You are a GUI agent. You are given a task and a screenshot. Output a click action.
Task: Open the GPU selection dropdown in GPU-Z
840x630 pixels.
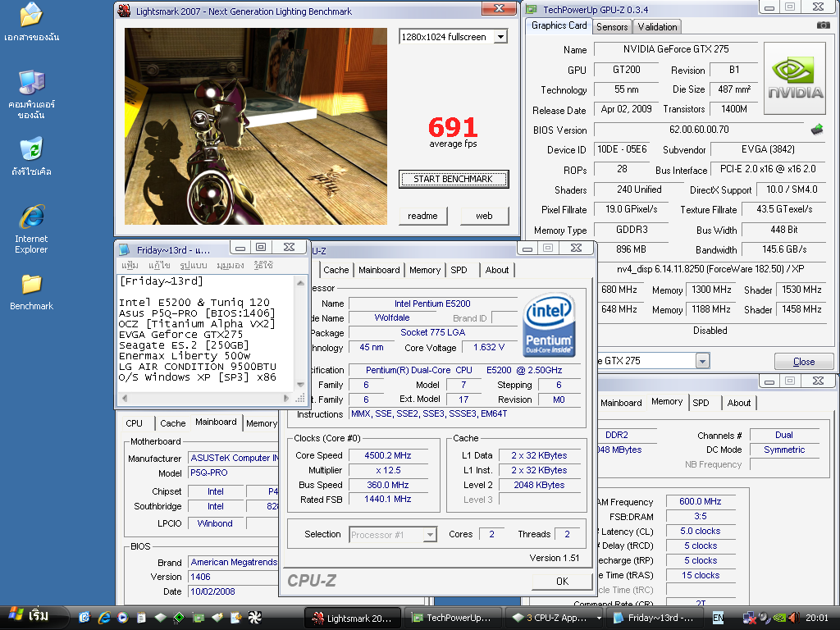pos(702,361)
